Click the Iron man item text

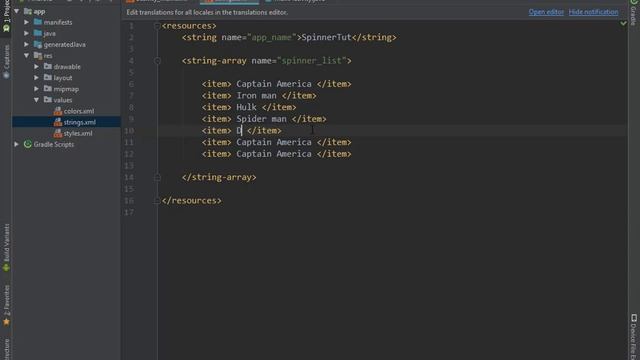(256, 96)
